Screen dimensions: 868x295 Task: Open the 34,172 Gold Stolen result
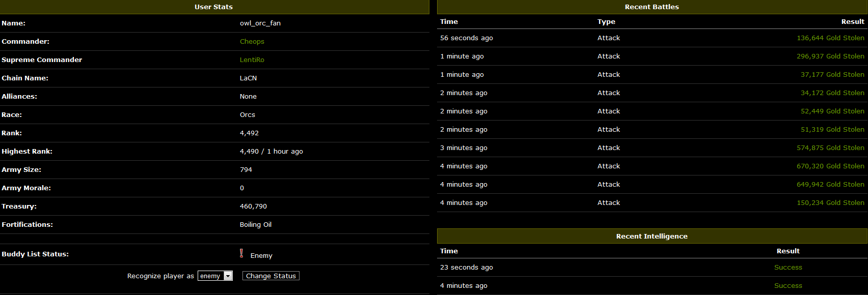pyautogui.click(x=832, y=93)
